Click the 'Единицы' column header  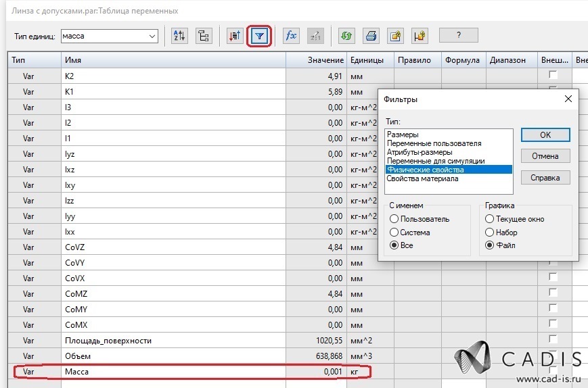pos(370,60)
